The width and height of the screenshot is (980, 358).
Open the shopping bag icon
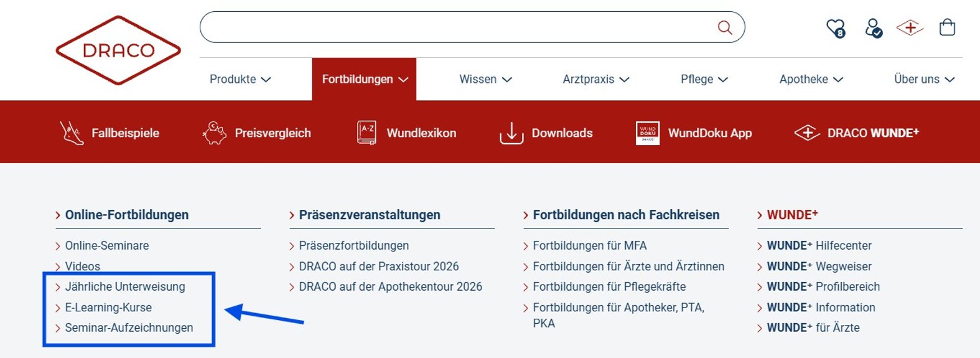coord(947,27)
